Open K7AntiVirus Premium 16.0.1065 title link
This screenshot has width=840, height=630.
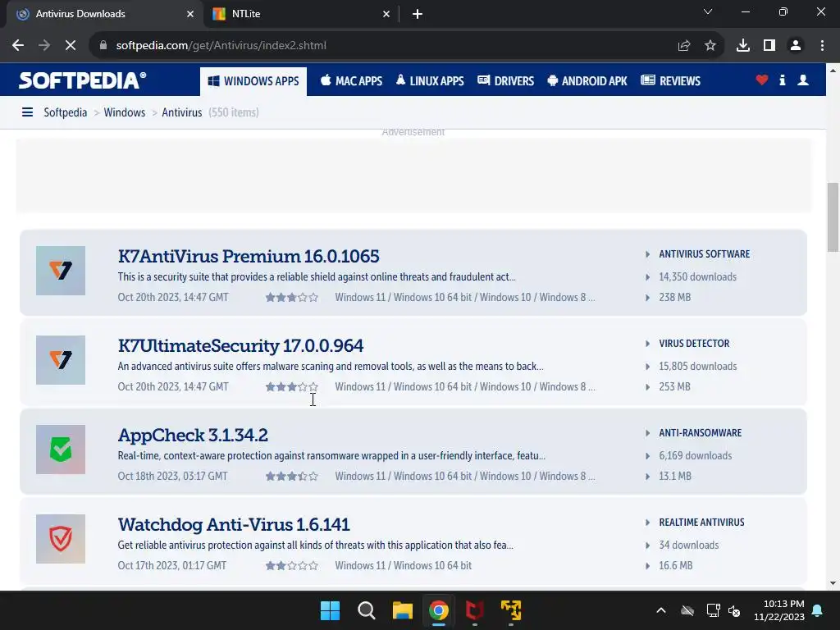coord(249,256)
